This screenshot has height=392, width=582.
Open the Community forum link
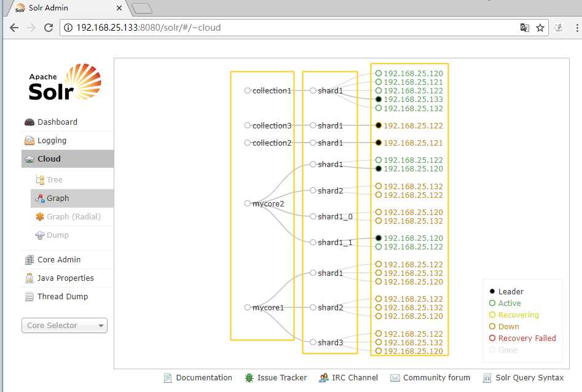[x=436, y=378]
